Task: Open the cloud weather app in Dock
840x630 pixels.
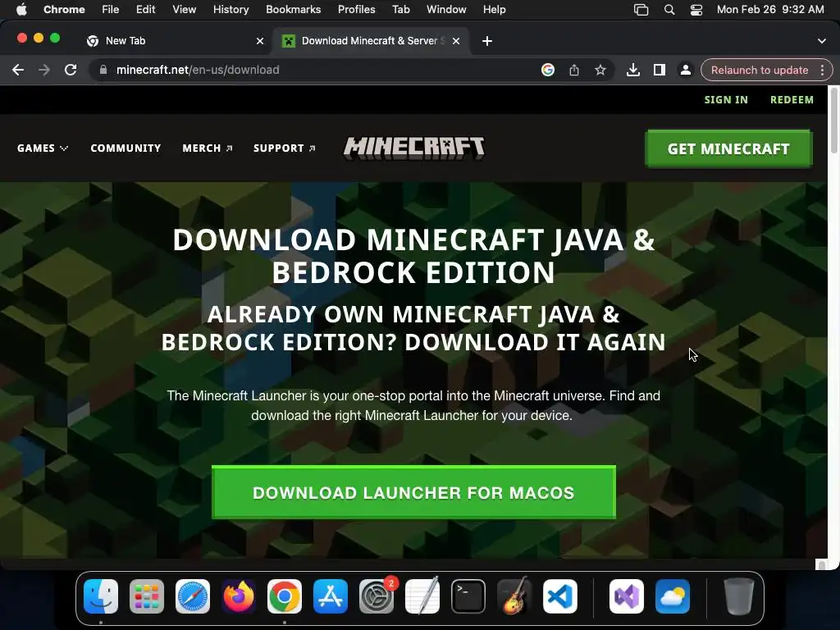Action: [x=673, y=596]
